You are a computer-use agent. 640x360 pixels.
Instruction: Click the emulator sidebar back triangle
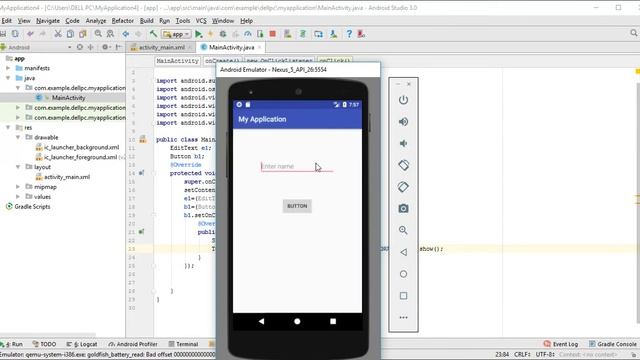[403, 252]
